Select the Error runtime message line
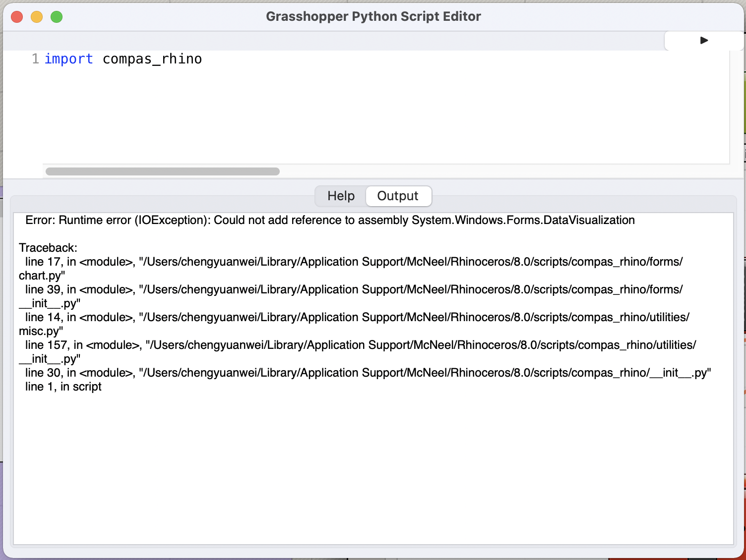Viewport: 746px width, 560px height. pyautogui.click(x=329, y=220)
